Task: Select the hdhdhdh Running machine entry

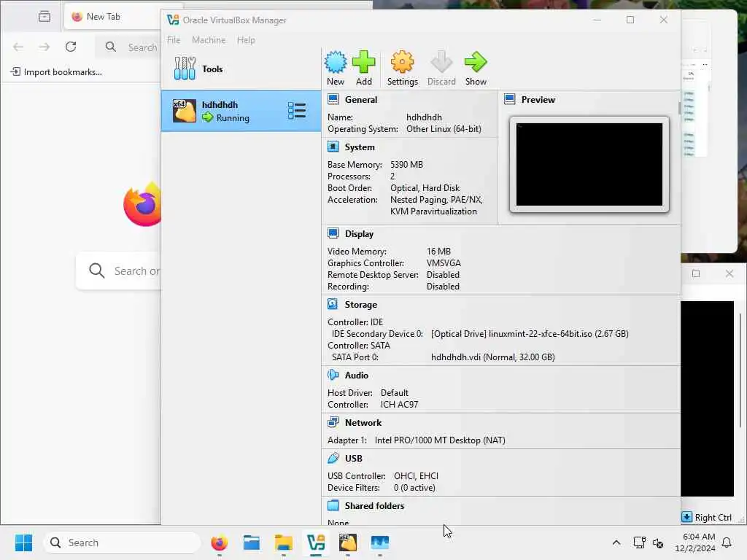Action: point(241,111)
